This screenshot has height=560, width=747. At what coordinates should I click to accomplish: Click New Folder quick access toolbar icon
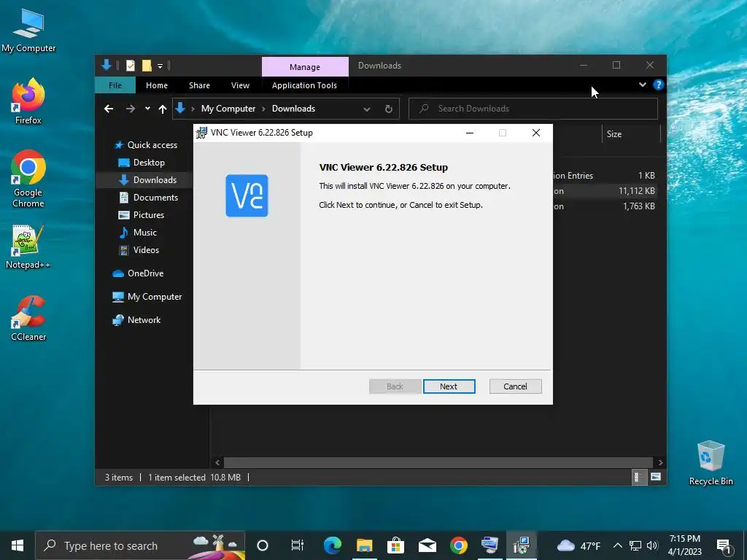pos(147,66)
